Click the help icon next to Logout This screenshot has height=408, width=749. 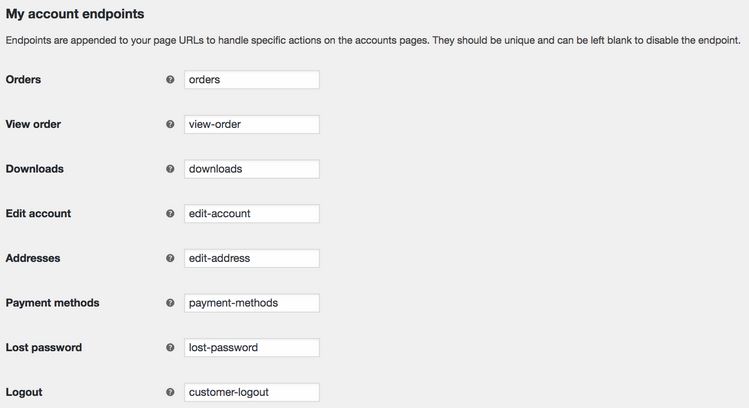pos(170,392)
